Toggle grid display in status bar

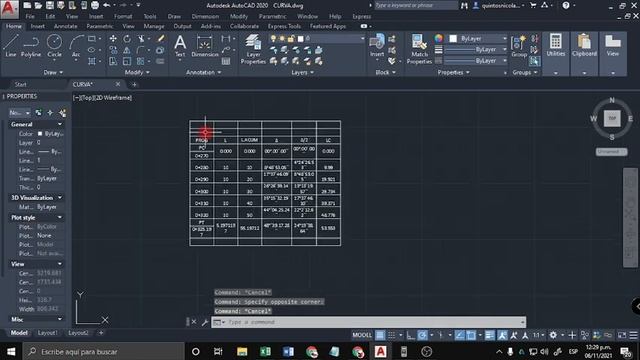(x=380, y=335)
